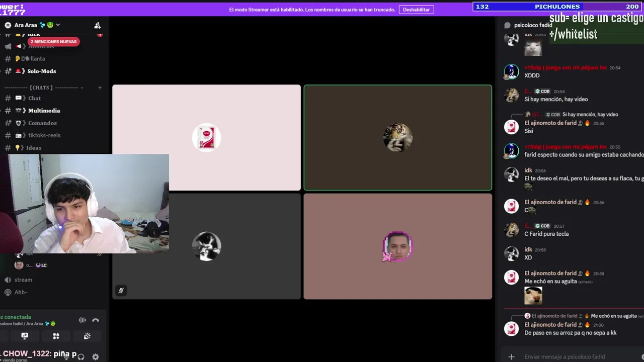Viewport: 644px width, 362px height.
Task: Click the share screen button
Action: (25, 336)
